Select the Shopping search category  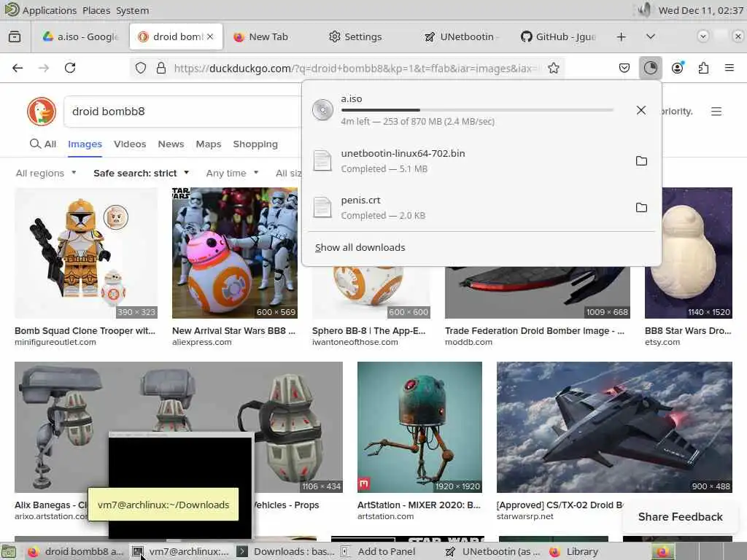coord(255,144)
